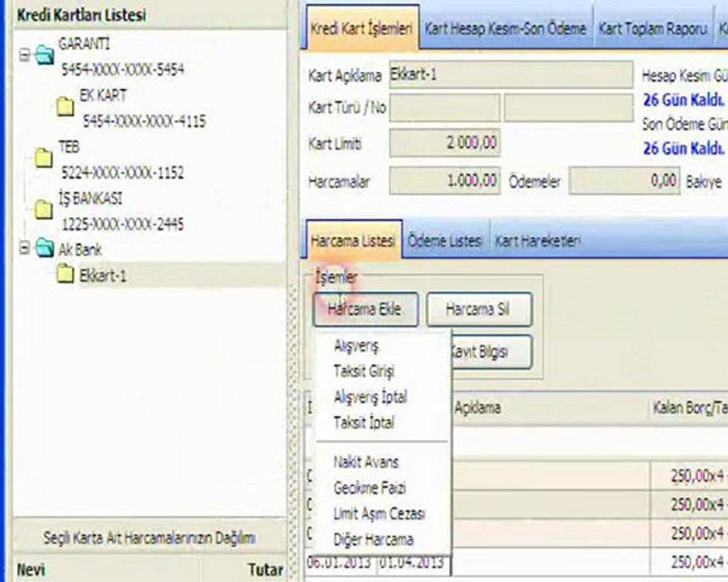The image size is (728, 582).
Task: Click the EK KART folder icon
Action: (66, 108)
